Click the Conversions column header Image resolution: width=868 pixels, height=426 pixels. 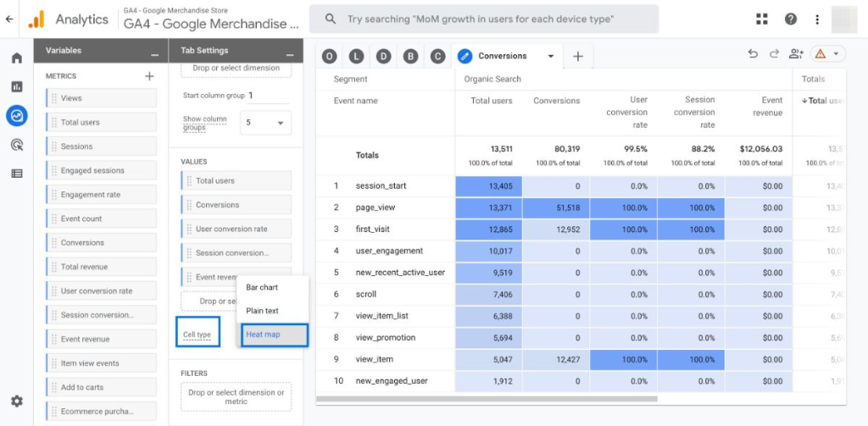(556, 101)
